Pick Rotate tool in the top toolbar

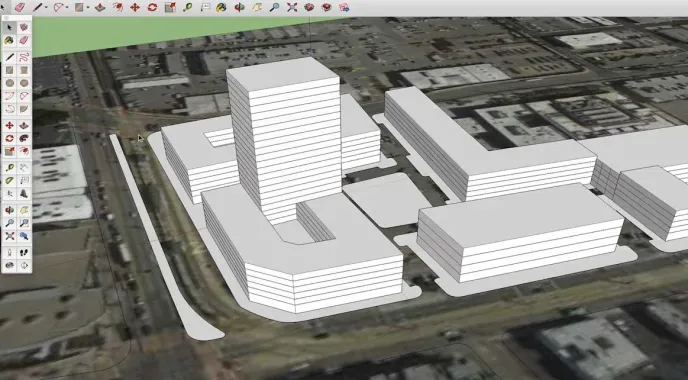pos(152,7)
